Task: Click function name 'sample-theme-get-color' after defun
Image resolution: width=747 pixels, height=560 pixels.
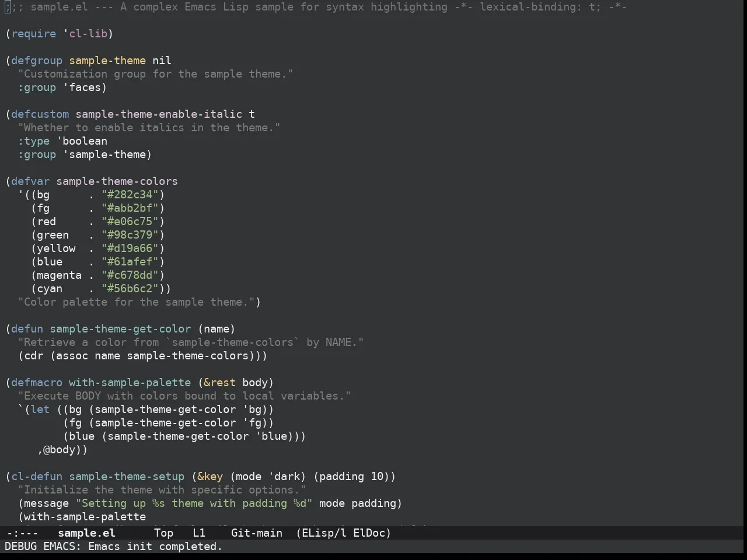Action: coord(120,329)
